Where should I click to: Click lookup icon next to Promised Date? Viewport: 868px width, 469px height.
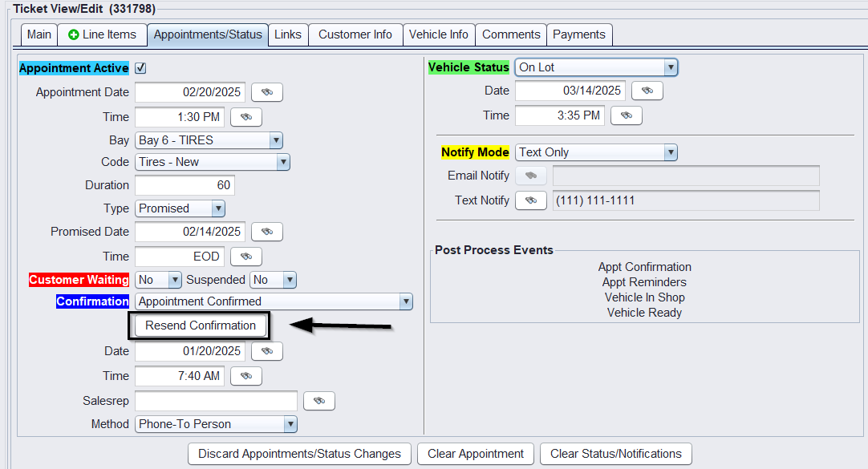click(267, 232)
